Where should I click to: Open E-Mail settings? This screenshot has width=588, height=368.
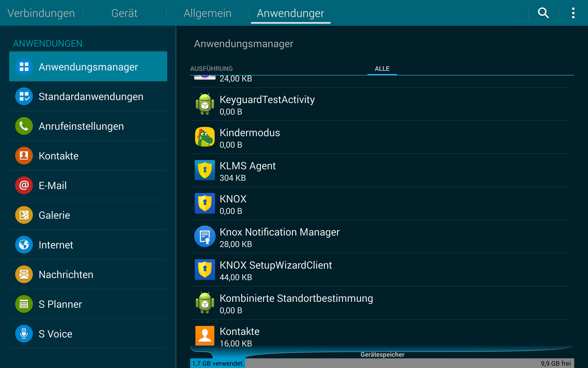coord(88,185)
